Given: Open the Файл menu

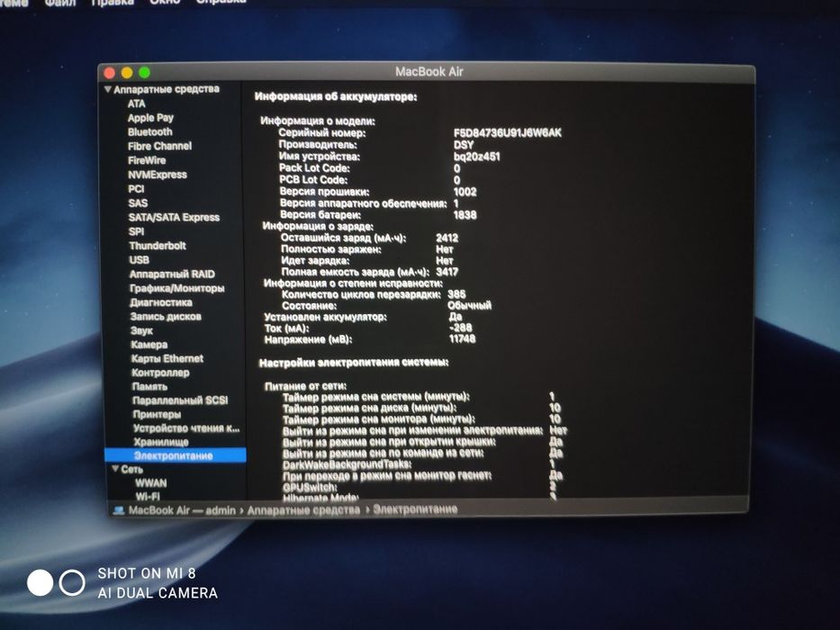Looking at the screenshot, I should [x=59, y=2].
